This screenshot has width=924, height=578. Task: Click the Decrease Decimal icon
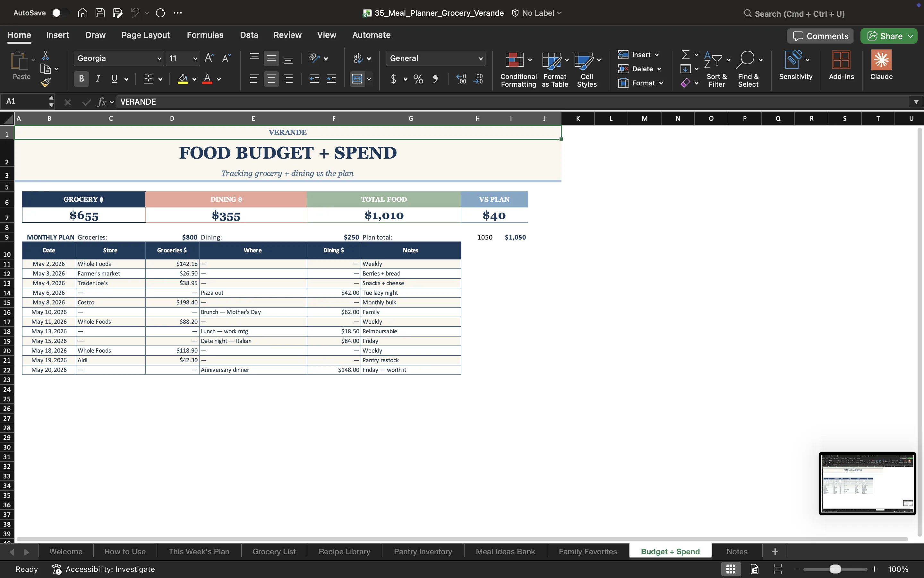[x=478, y=79]
